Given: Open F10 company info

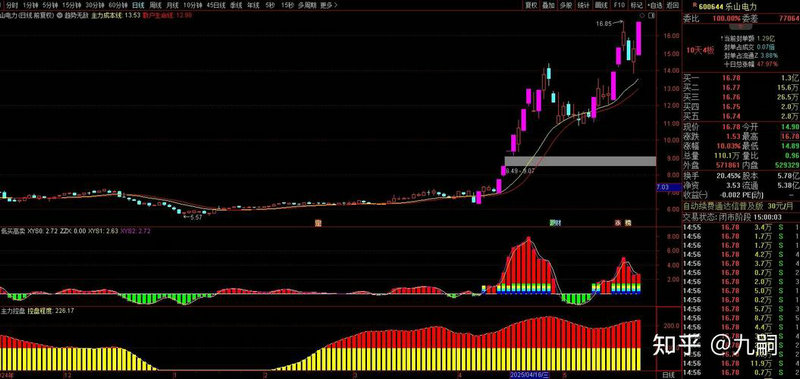Looking at the screenshot, I should [619, 5].
